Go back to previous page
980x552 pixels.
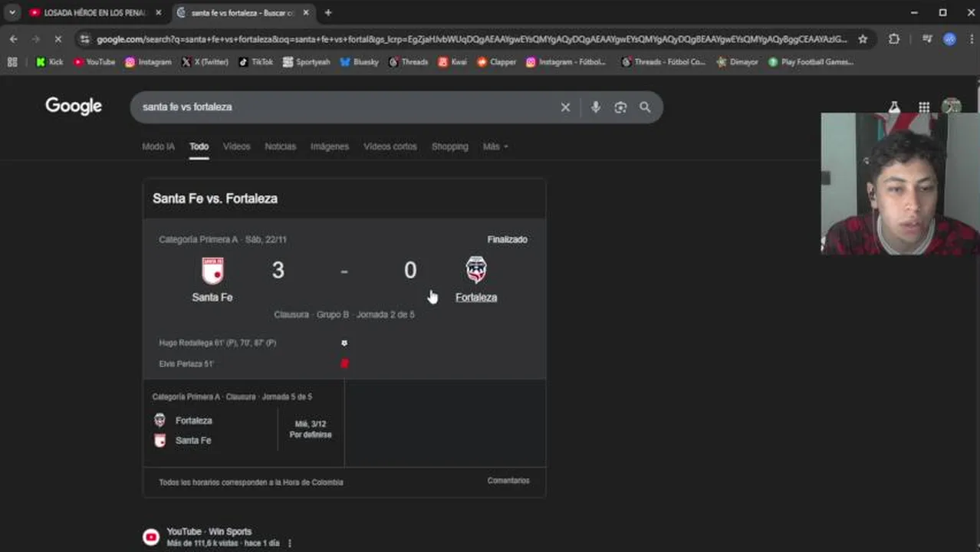[14, 38]
